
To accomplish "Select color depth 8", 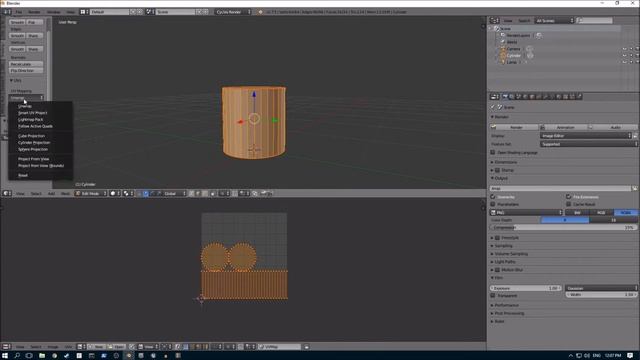I will click(x=565, y=220).
